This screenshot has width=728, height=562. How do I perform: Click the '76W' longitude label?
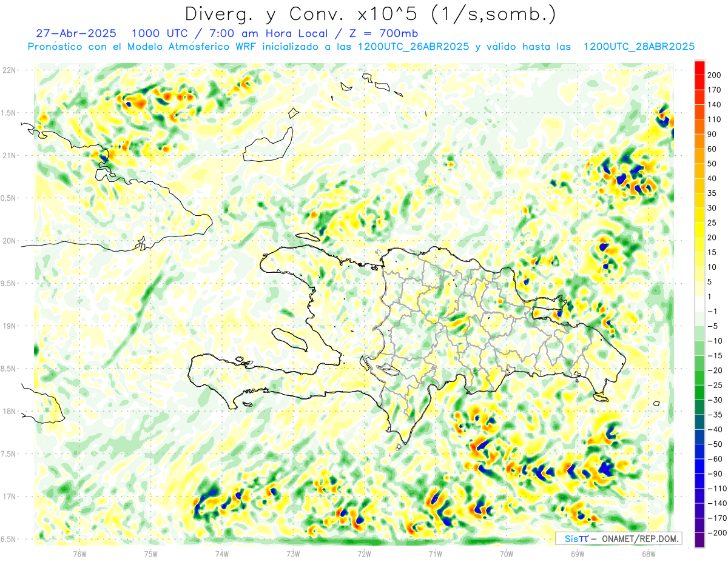(79, 553)
